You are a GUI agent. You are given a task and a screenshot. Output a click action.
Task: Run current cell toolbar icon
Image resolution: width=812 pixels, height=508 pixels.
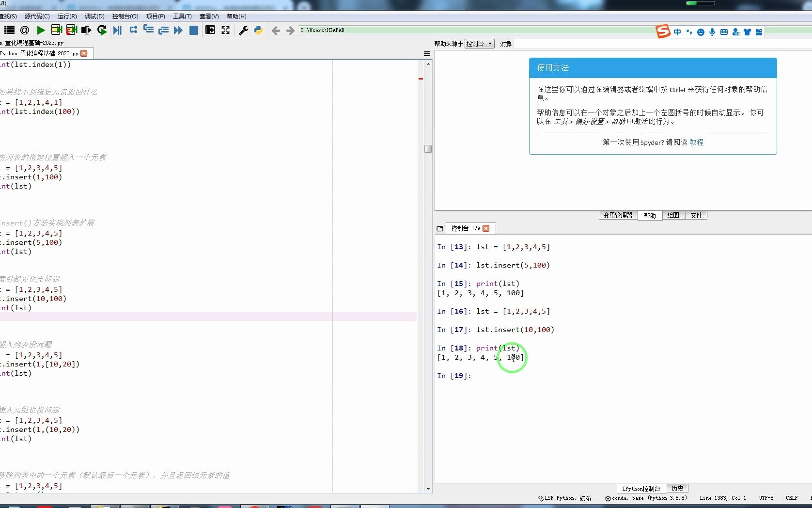pos(56,30)
